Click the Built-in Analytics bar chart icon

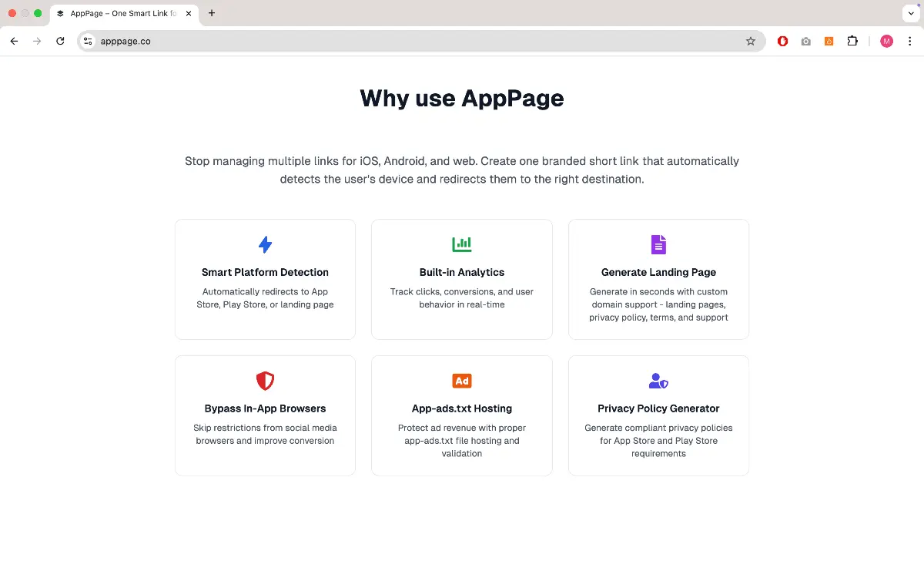[461, 244]
